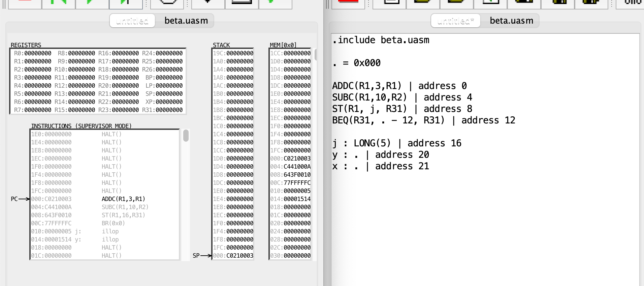Select the SUBC(R1,10,R2) instruction row at 004
The width and height of the screenshot is (644, 286).
[x=104, y=207]
